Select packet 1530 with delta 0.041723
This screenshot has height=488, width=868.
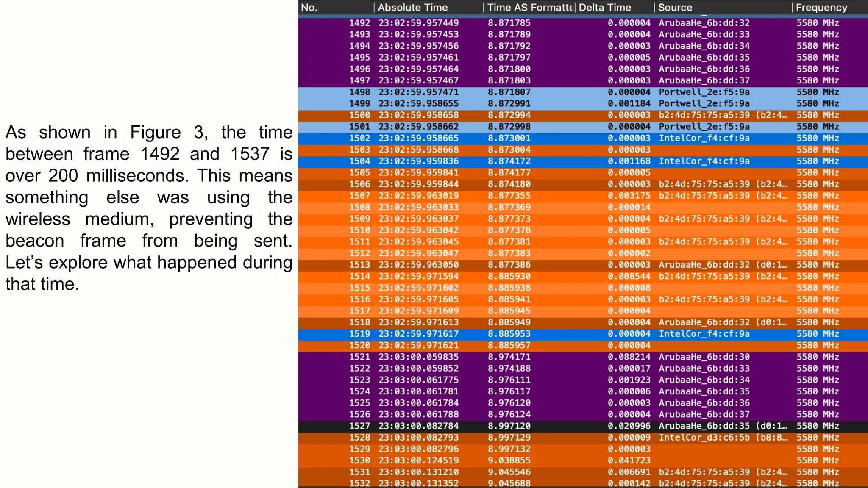click(583, 460)
